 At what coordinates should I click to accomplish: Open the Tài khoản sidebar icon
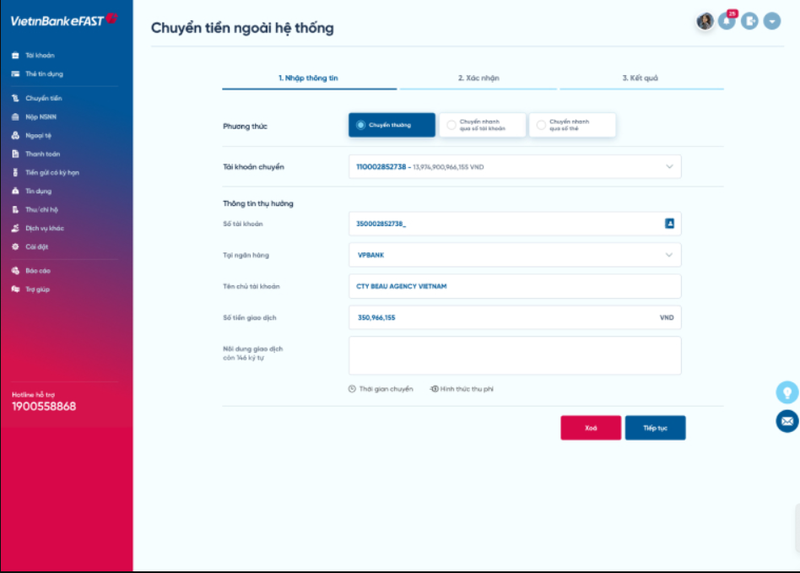pos(15,55)
